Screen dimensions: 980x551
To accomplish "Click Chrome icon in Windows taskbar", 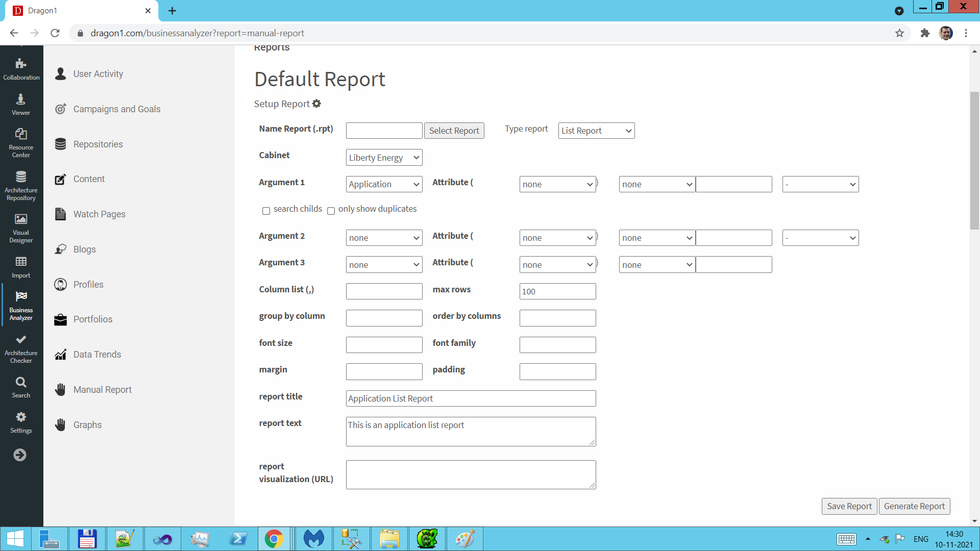I will tap(274, 539).
